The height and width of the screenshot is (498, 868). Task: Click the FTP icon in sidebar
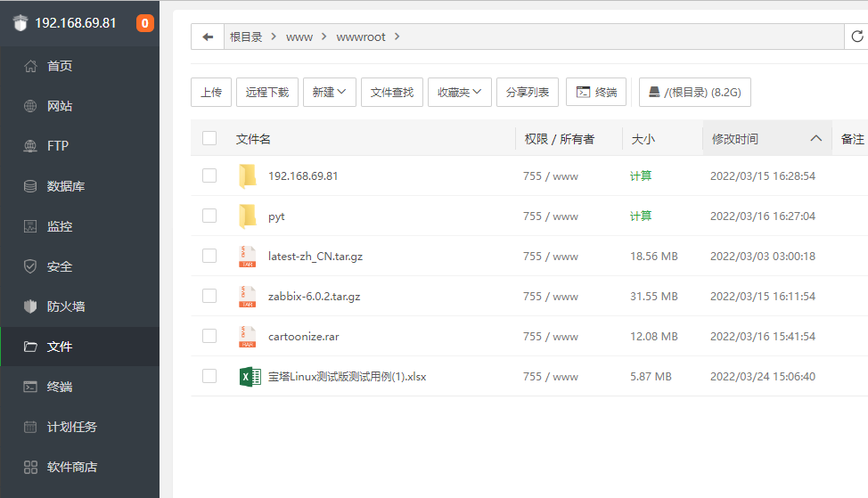(30, 146)
